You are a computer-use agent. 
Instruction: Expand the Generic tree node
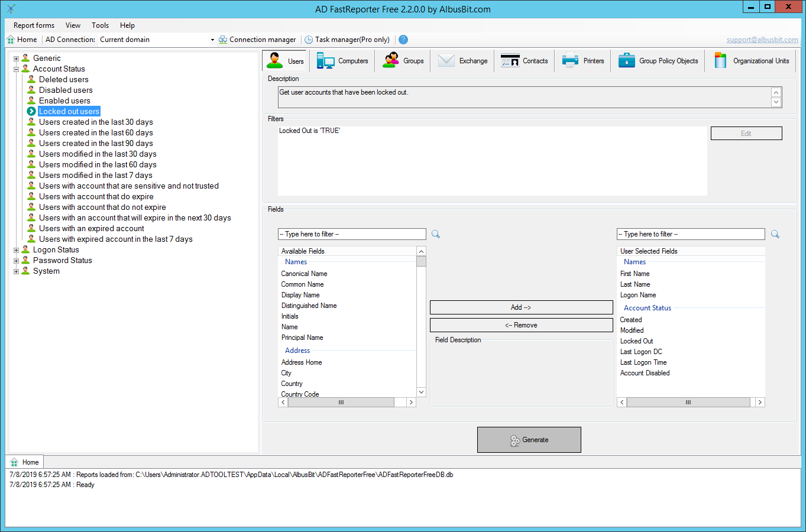point(17,59)
